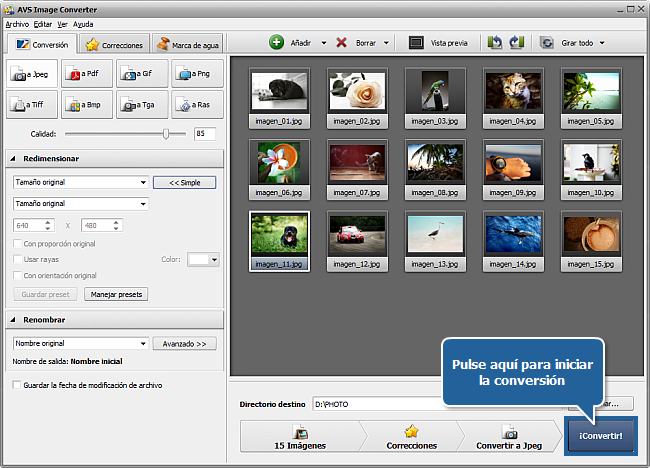
Task: Pick the 'a Gif' conversion format
Action: point(141,73)
